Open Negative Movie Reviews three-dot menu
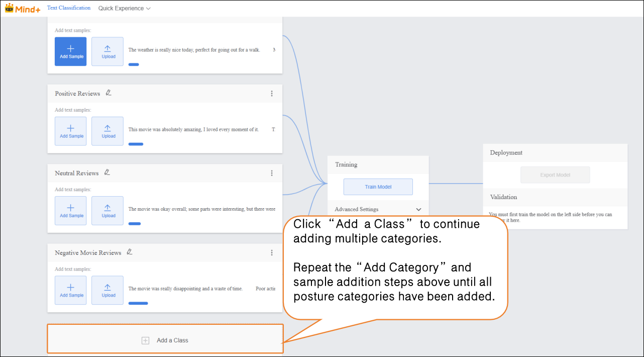The image size is (644, 357). (x=272, y=252)
